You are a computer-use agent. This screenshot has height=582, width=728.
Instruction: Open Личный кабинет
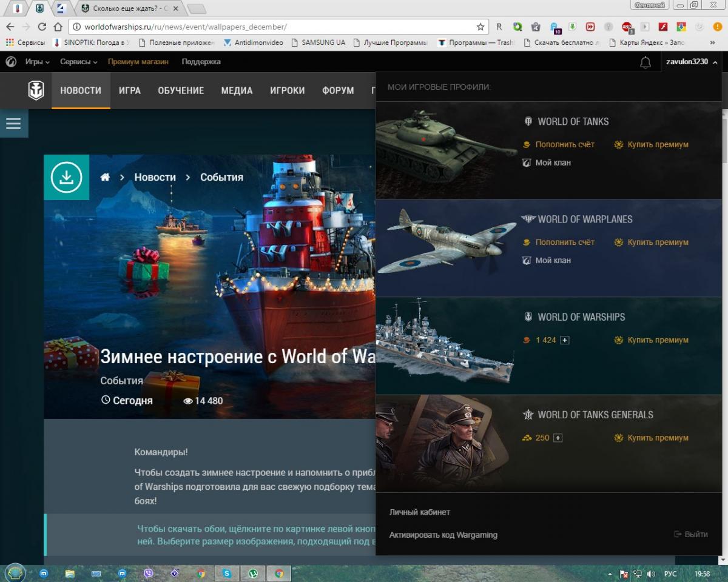pyautogui.click(x=420, y=512)
